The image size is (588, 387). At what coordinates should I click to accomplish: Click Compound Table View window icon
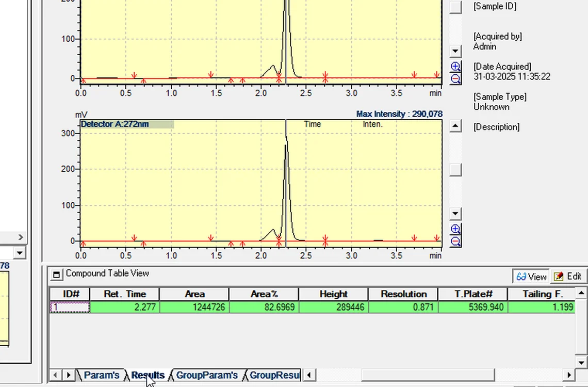[56, 275]
